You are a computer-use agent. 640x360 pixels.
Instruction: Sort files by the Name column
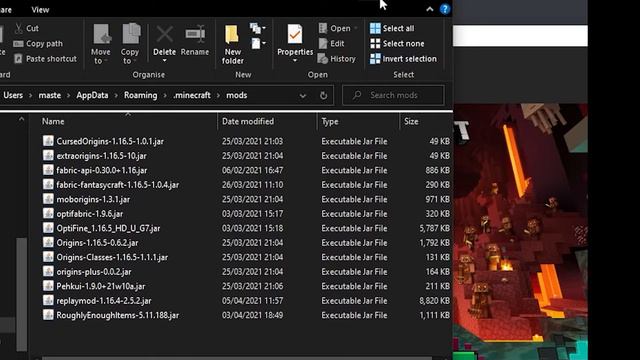[x=53, y=121]
